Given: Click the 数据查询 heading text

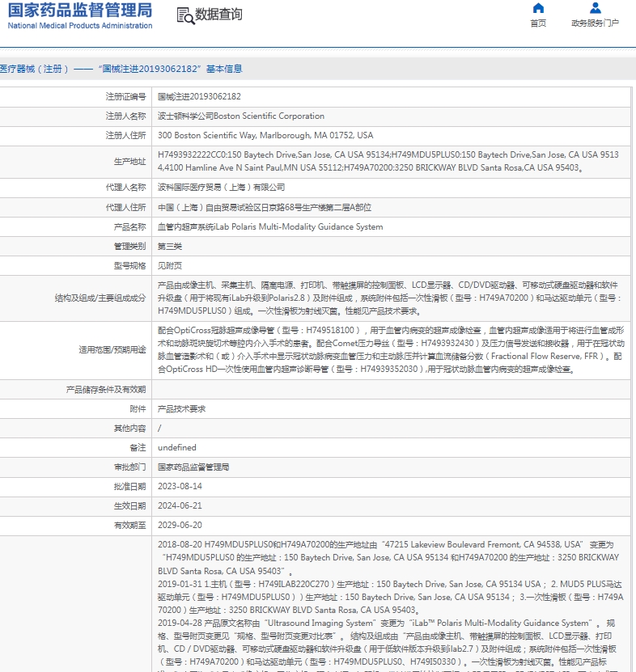Looking at the screenshot, I should (218, 14).
